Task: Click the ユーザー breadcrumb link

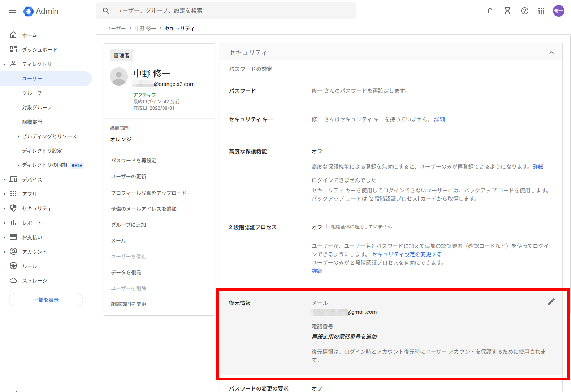Action: [116, 29]
